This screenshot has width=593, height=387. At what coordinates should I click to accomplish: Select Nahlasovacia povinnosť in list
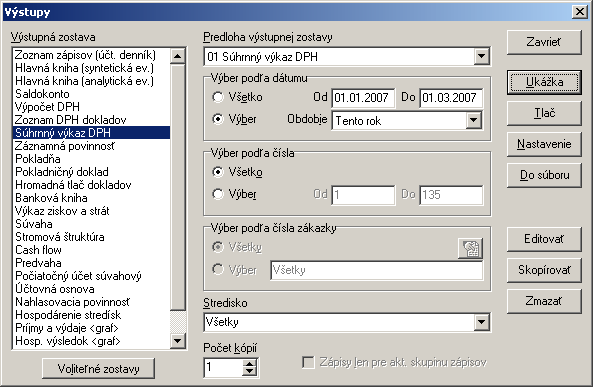[92, 302]
